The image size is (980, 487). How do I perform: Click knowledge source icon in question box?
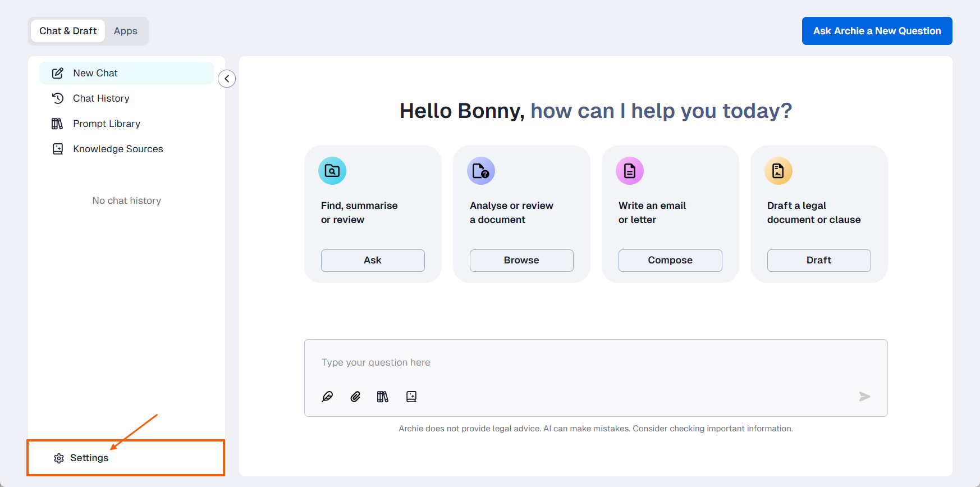click(x=411, y=397)
